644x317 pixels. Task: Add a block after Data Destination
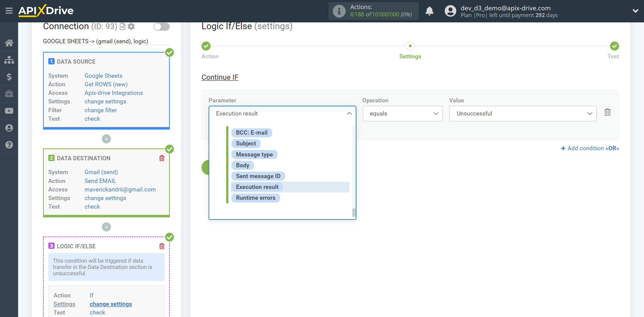tap(106, 227)
